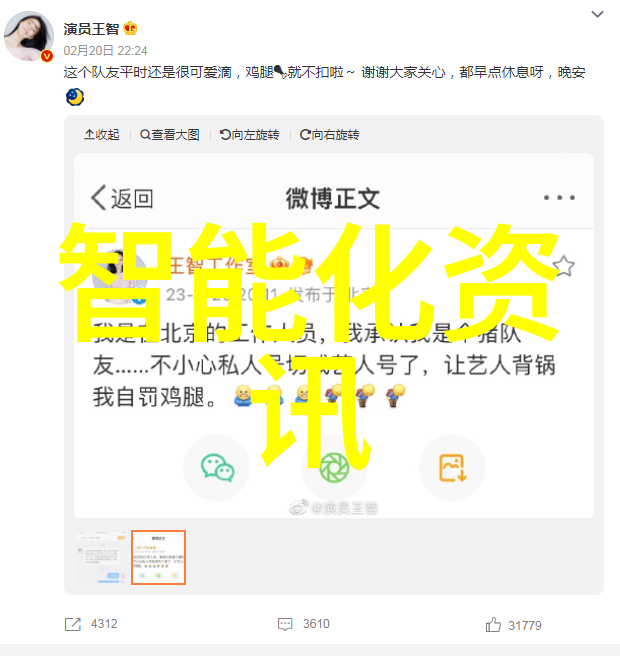Click the 演员王智 profile avatar
The height and width of the screenshot is (662, 620).
coord(29,36)
